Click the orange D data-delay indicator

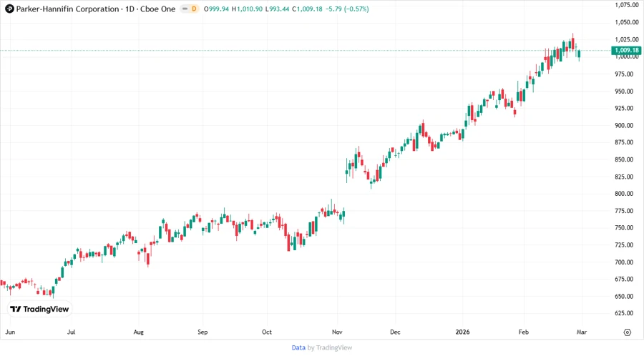point(194,9)
